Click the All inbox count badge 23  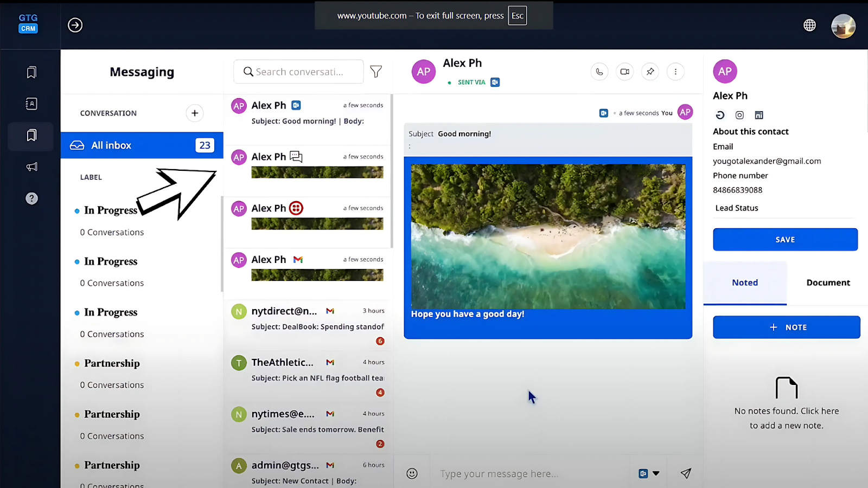[x=205, y=145]
